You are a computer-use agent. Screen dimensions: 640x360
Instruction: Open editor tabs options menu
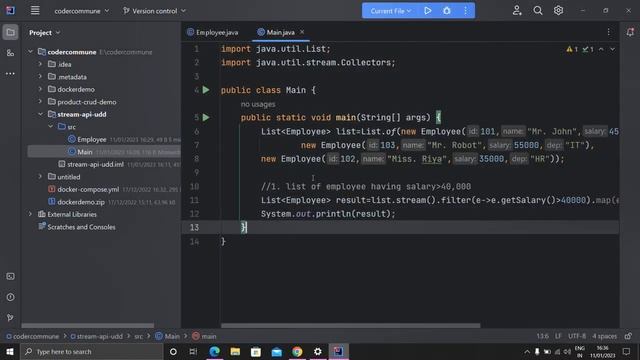click(609, 32)
